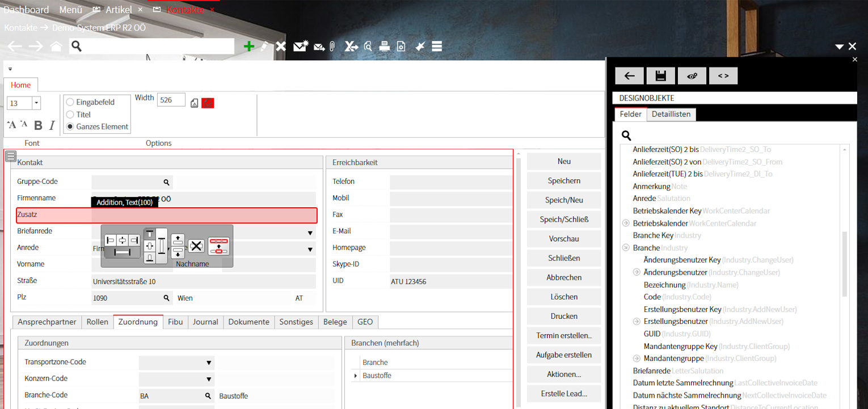Select the Titel radio button
Image resolution: width=868 pixels, height=409 pixels.
70,115
